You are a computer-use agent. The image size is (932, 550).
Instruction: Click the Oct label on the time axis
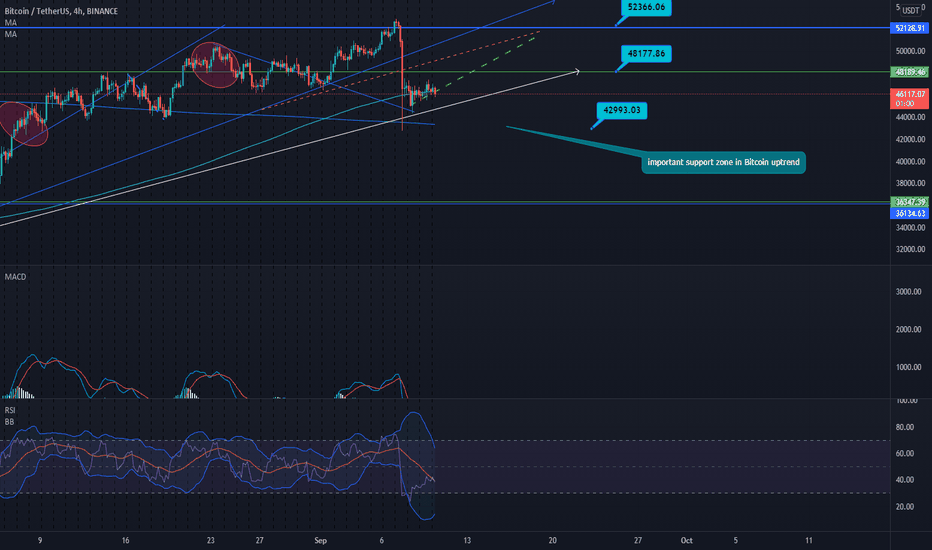coord(687,540)
